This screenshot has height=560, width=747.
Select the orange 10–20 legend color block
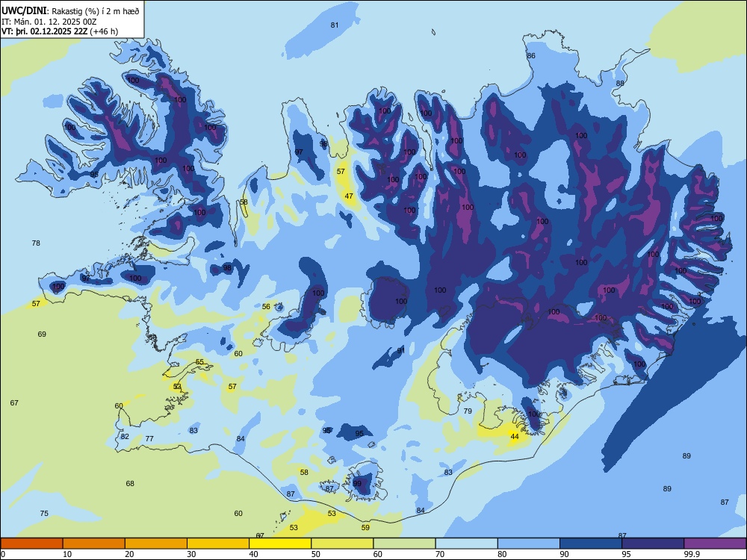coord(94,544)
